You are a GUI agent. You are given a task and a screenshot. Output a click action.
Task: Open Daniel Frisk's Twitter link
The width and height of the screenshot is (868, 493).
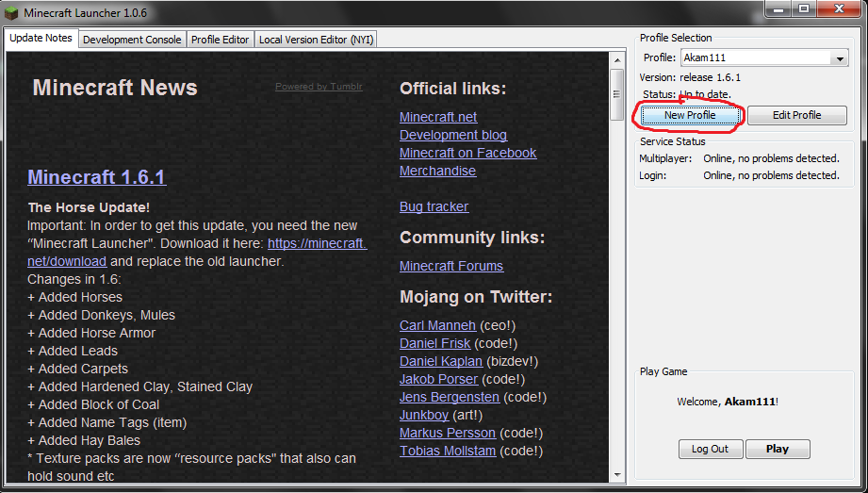tap(435, 343)
